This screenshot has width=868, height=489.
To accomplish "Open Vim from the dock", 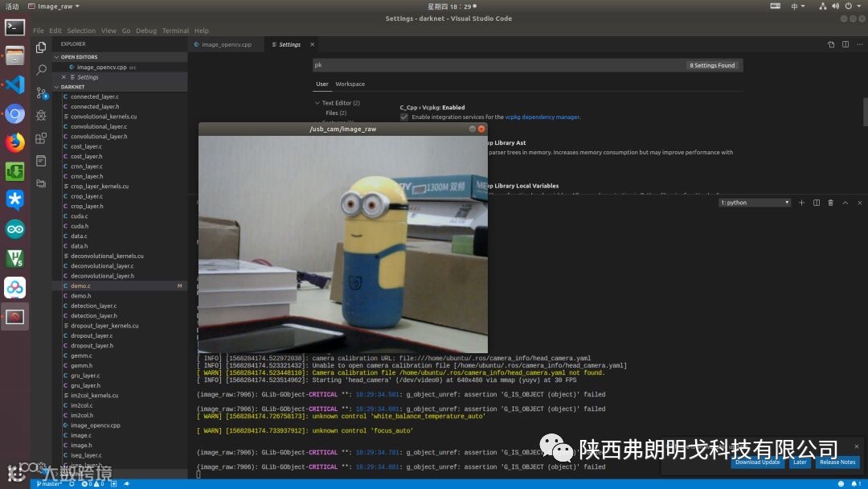I will (x=15, y=258).
